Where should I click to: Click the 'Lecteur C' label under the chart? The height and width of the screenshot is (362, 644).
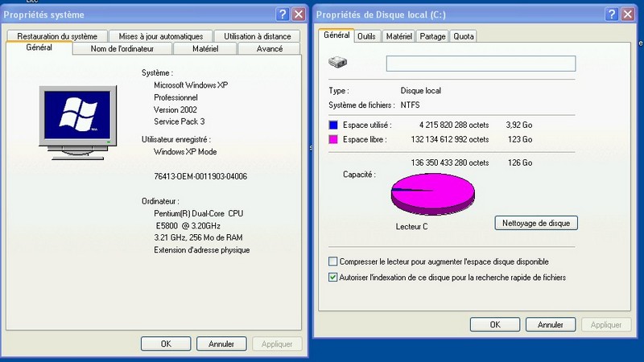click(x=411, y=227)
